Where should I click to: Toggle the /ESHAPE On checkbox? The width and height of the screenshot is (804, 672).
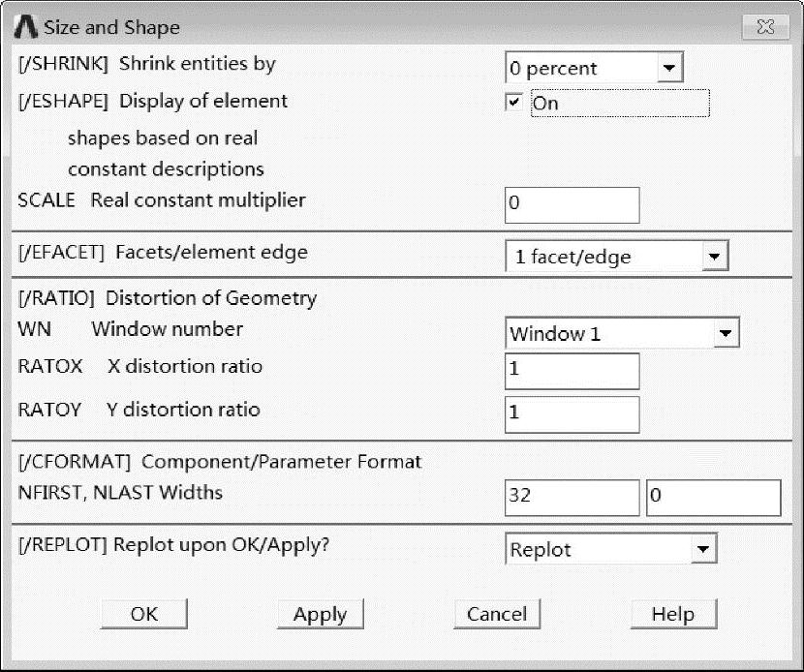[513, 102]
